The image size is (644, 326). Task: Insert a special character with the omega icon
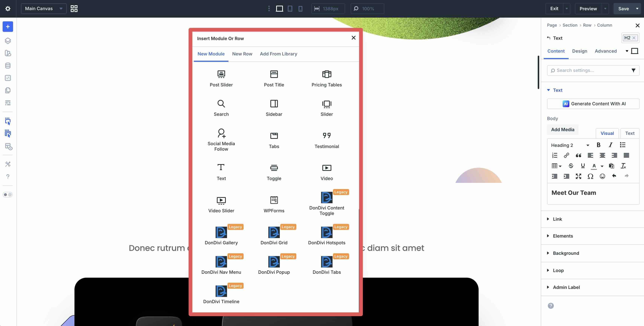(590, 176)
